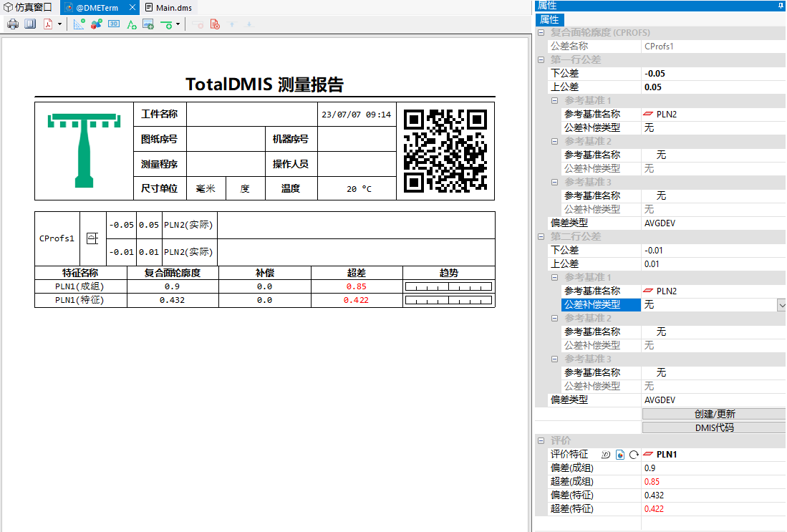The width and height of the screenshot is (787, 532).
Task: Collapse 参考基准 3 under 第二行公差
Action: pos(554,359)
